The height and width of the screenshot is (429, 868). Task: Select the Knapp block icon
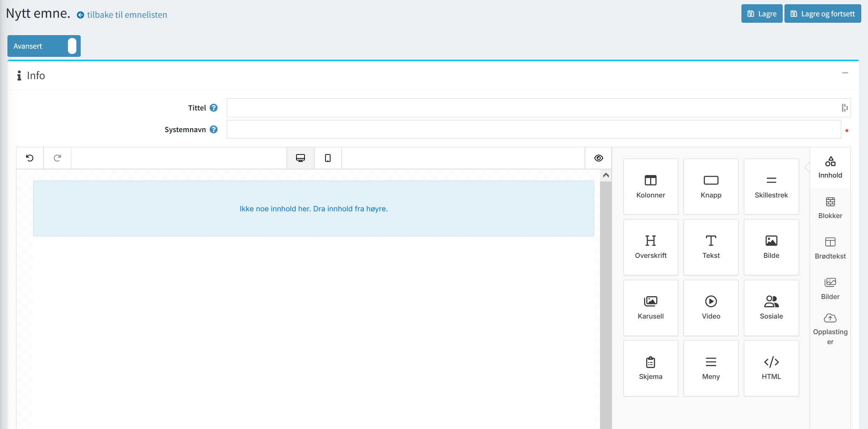point(711,186)
